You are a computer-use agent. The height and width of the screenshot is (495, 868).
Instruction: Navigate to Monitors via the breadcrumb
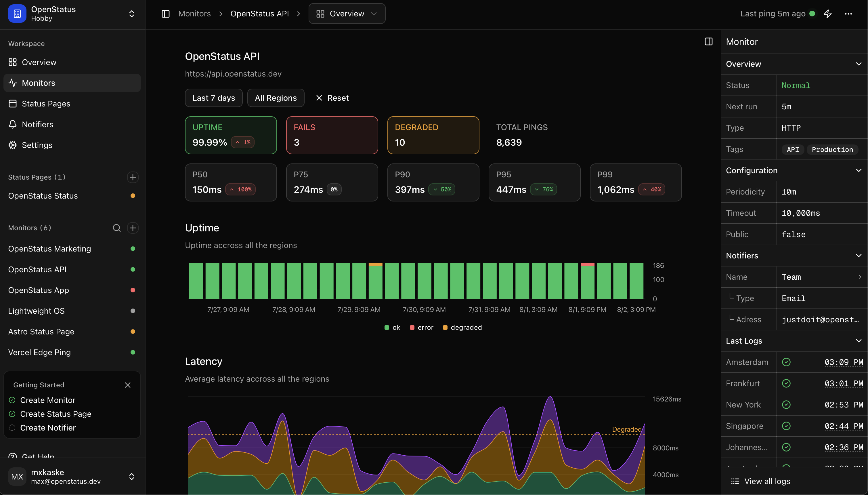(195, 13)
